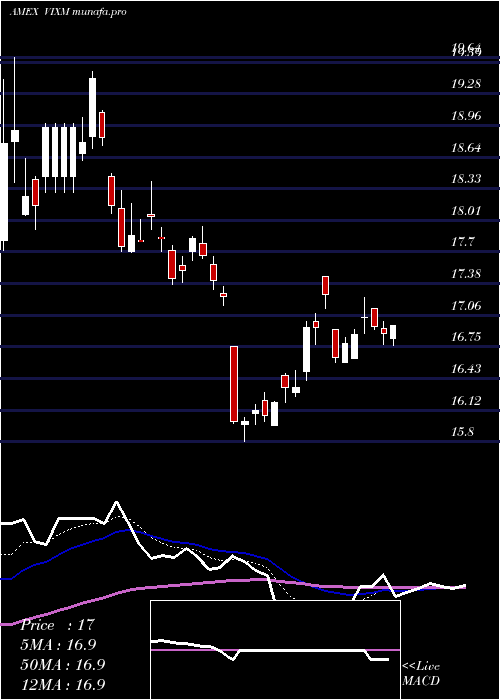The image size is (500, 700).
Task: Click the 50MA : 16.9 readout
Action: coord(63,664)
